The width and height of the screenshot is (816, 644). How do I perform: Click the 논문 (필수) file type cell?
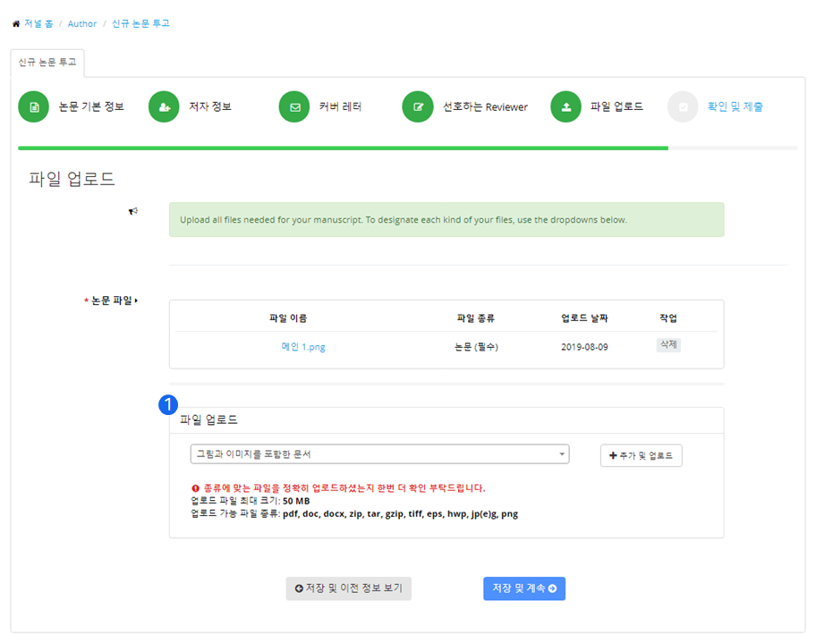click(476, 347)
